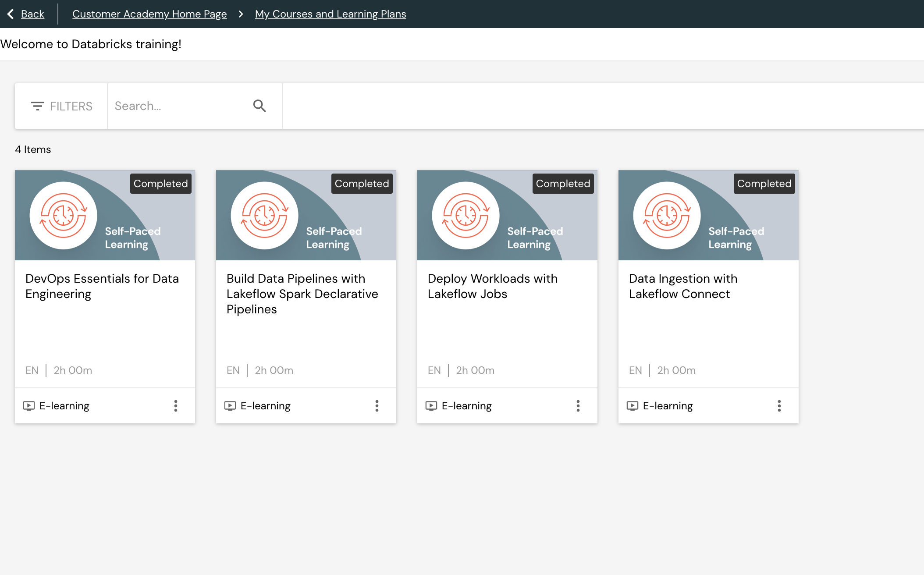Screen dimensions: 924x575
Task: Click the breadcrumb separator chevron
Action: 241,14
